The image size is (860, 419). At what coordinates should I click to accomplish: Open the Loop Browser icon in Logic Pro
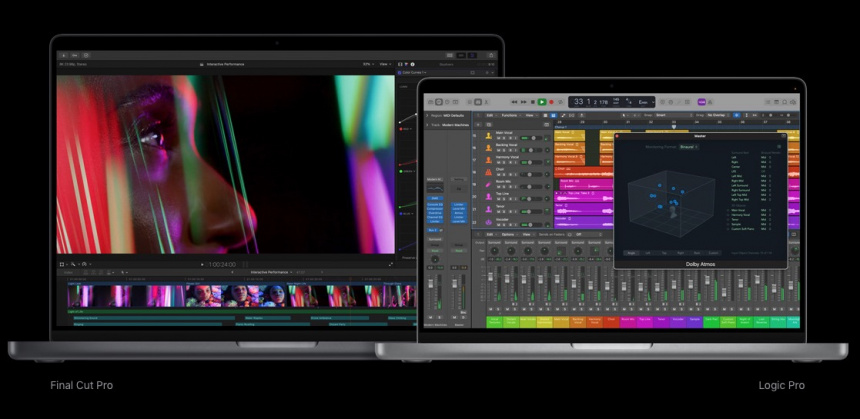(x=785, y=102)
